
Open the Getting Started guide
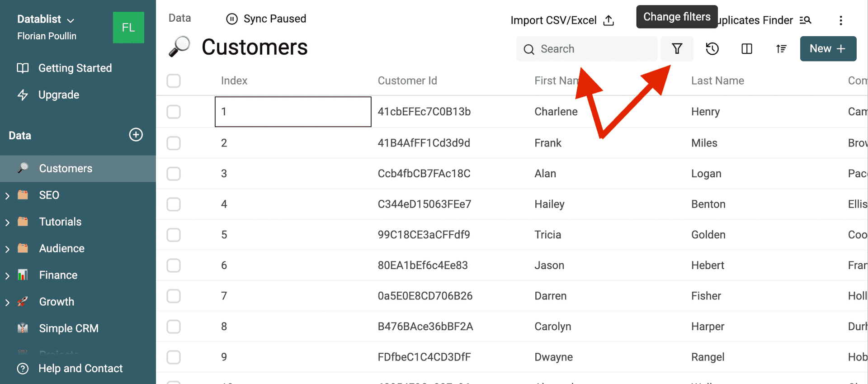75,68
